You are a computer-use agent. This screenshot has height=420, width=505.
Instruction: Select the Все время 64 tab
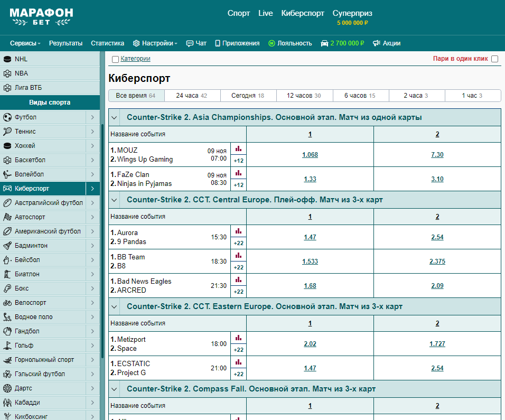coord(137,96)
